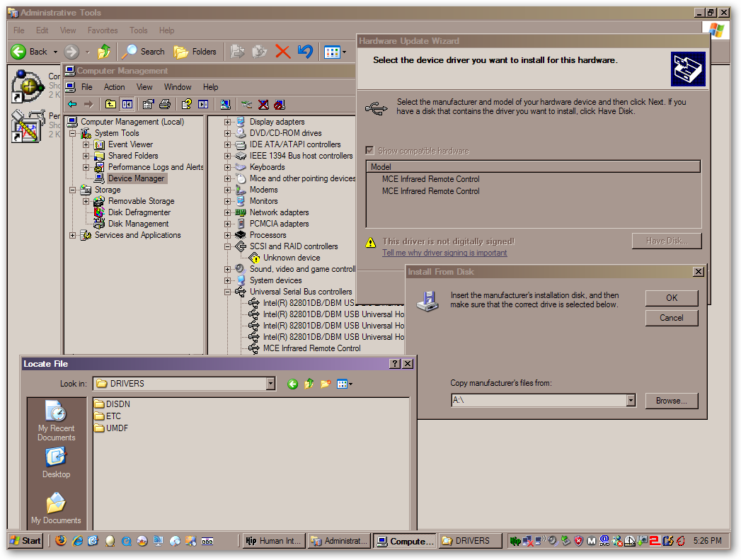Open the Look in DRIVERS dropdown
Image resolution: width=741 pixels, height=560 pixels.
click(x=270, y=384)
